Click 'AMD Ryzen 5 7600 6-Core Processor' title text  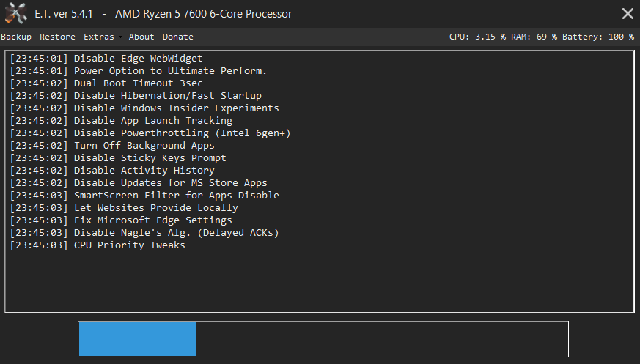tap(203, 14)
